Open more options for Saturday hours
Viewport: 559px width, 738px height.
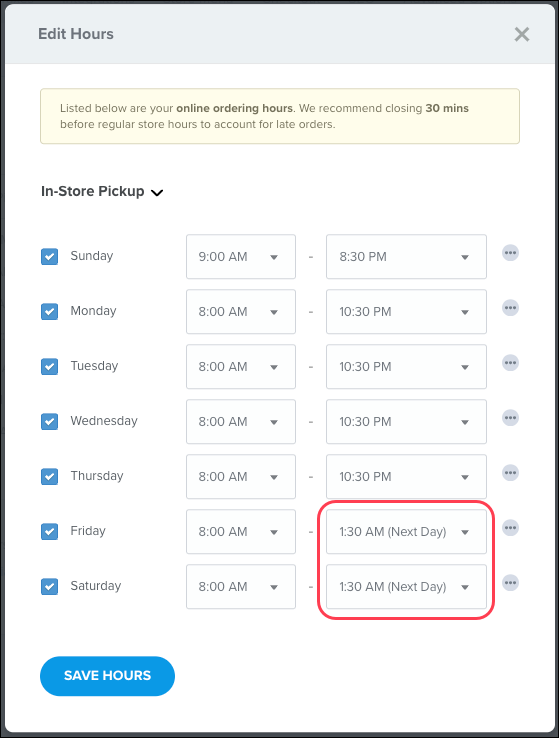[510, 583]
